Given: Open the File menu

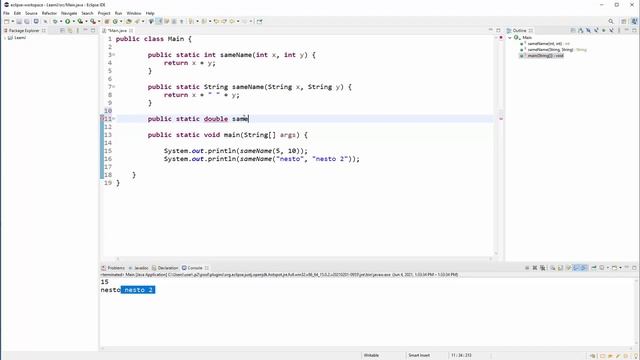Looking at the screenshot, I should 6,13.
